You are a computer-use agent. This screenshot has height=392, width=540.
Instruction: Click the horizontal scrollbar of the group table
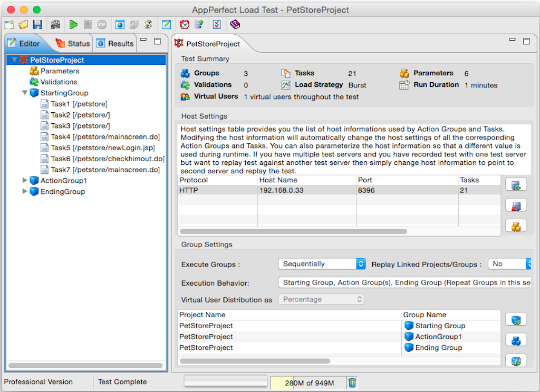point(255,361)
